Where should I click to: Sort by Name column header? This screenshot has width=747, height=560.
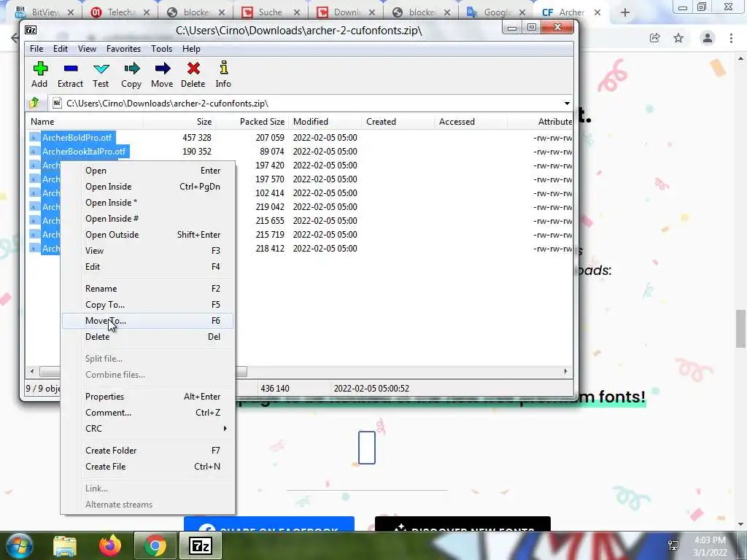click(x=85, y=122)
